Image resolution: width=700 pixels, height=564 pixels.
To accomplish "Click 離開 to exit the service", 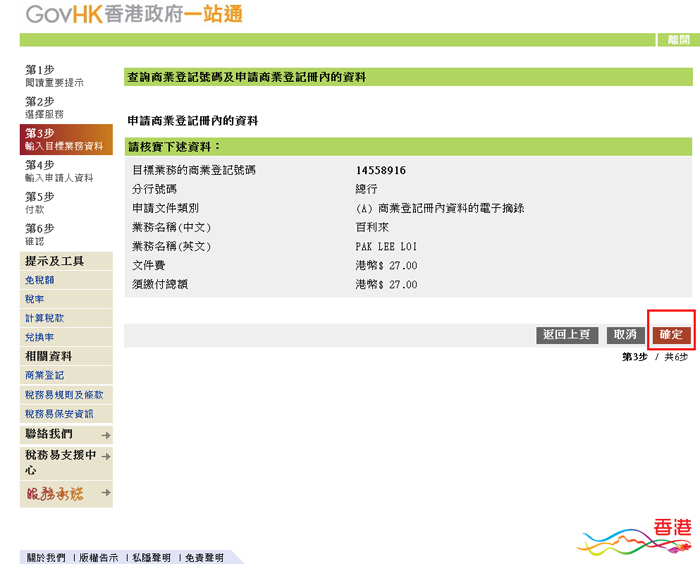I will pyautogui.click(x=678, y=40).
